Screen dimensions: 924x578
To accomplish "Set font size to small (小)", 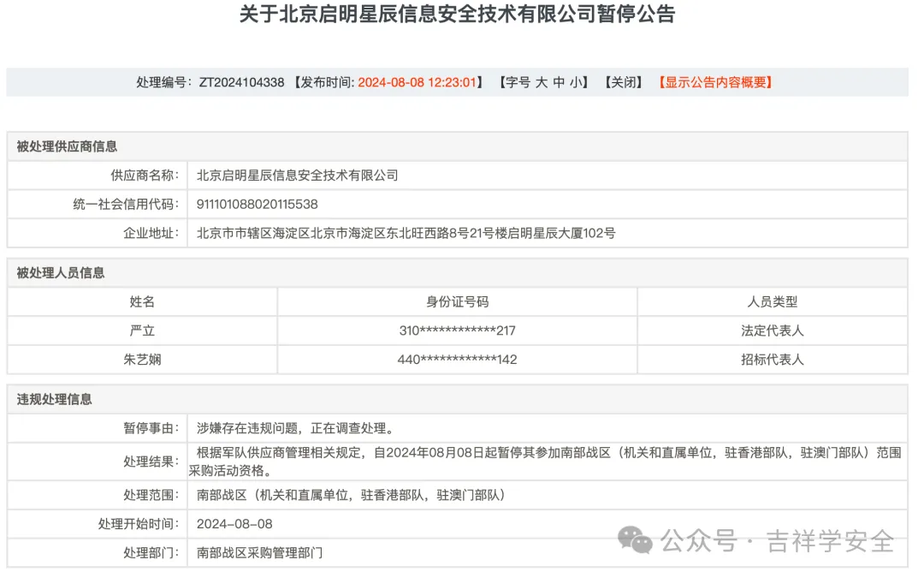I will pyautogui.click(x=576, y=82).
